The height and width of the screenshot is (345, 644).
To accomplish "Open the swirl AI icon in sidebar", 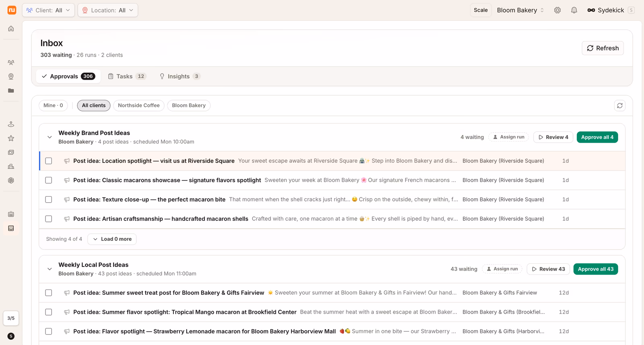I will pyautogui.click(x=11, y=181).
